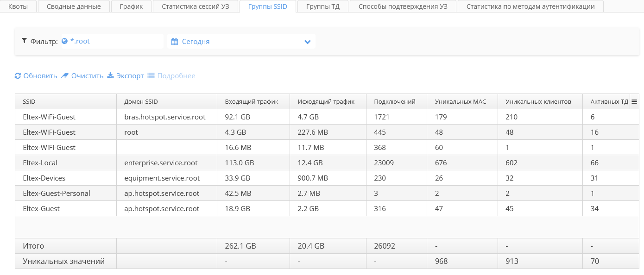Open the График tab
The image size is (644, 275).
(x=131, y=6)
